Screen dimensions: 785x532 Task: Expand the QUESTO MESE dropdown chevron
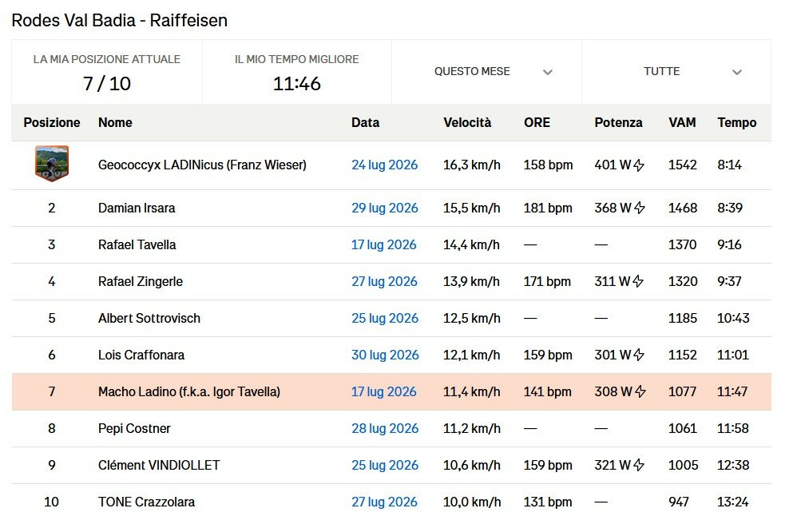(548, 72)
